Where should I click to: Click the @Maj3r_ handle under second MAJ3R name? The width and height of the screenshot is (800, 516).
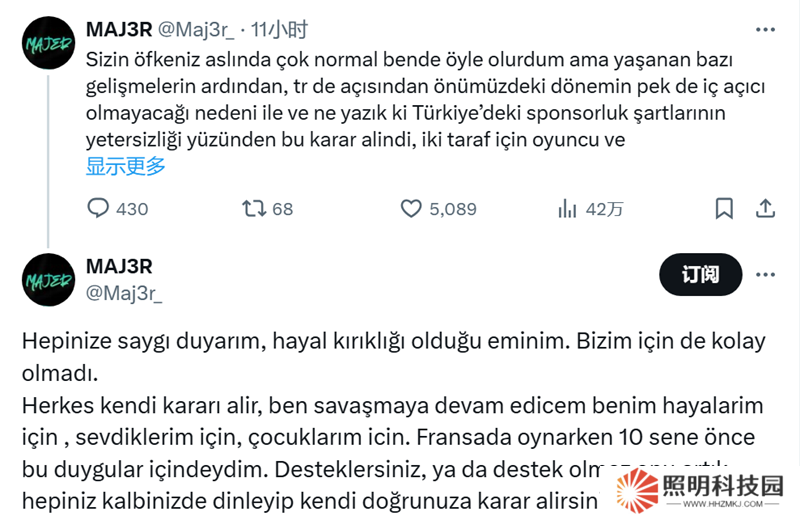pyautogui.click(x=124, y=292)
